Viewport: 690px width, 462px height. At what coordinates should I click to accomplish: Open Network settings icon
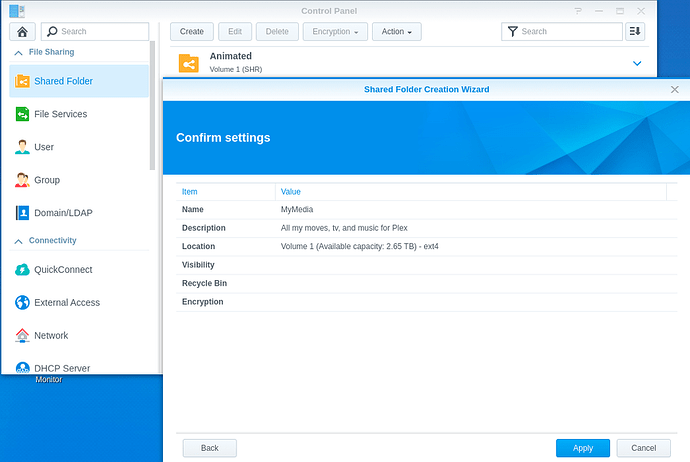pyautogui.click(x=22, y=335)
